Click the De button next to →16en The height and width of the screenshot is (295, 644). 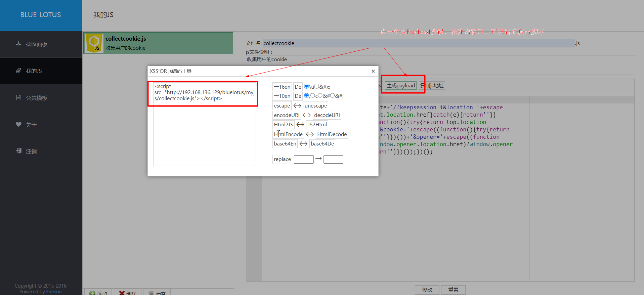[x=298, y=87]
